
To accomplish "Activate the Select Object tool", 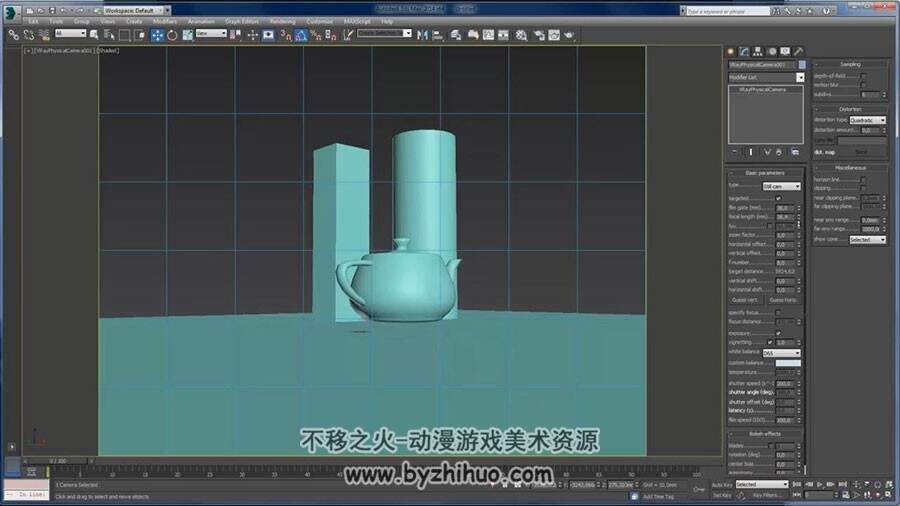I will (94, 35).
